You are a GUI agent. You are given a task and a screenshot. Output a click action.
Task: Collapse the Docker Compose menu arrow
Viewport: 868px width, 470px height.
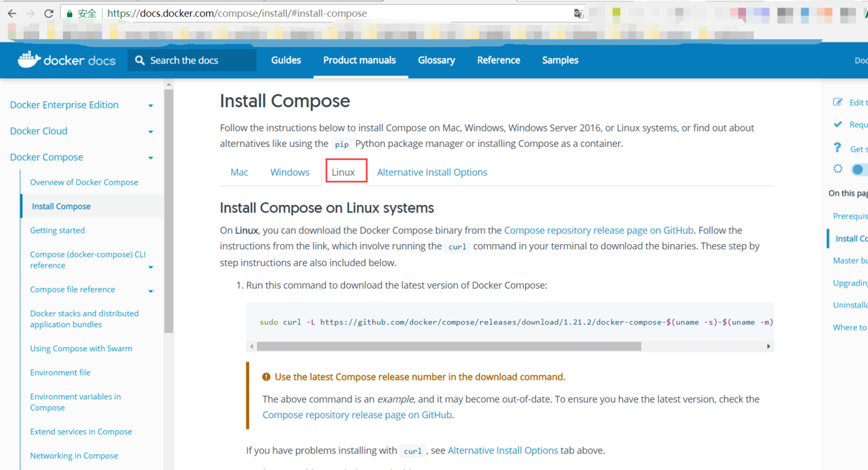click(150, 158)
